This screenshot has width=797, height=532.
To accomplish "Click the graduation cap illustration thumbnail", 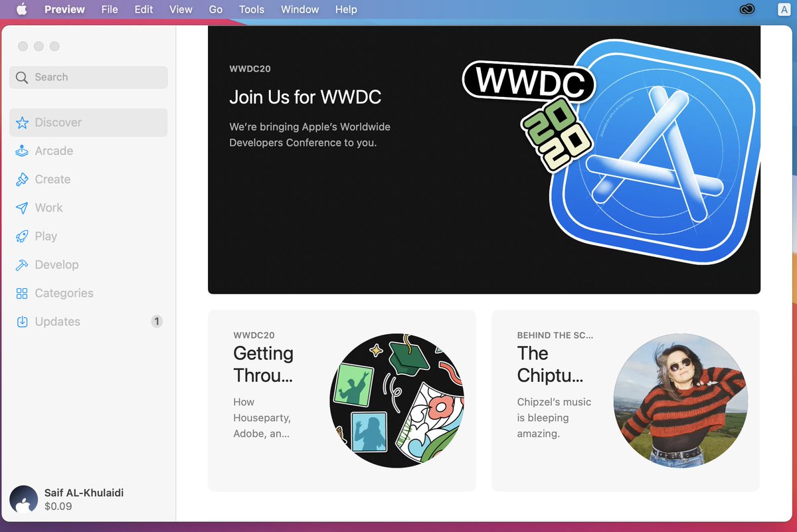I will (397, 400).
